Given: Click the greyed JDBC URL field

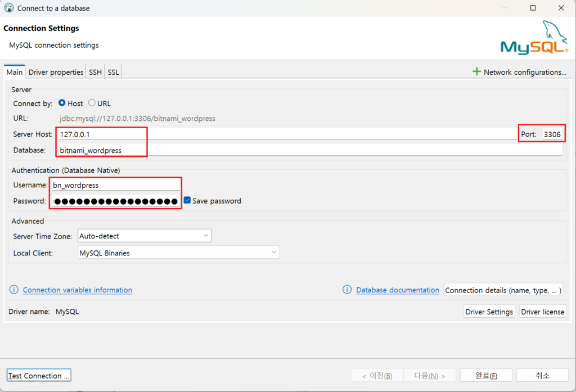Looking at the screenshot, I should pos(310,118).
